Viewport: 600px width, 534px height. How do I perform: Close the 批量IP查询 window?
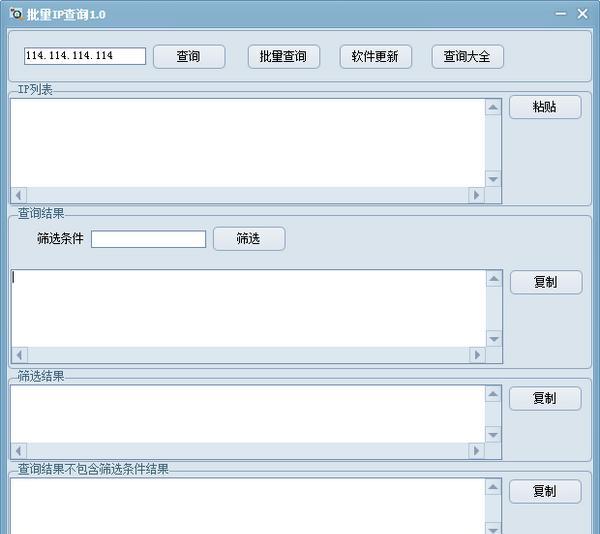tap(582, 14)
